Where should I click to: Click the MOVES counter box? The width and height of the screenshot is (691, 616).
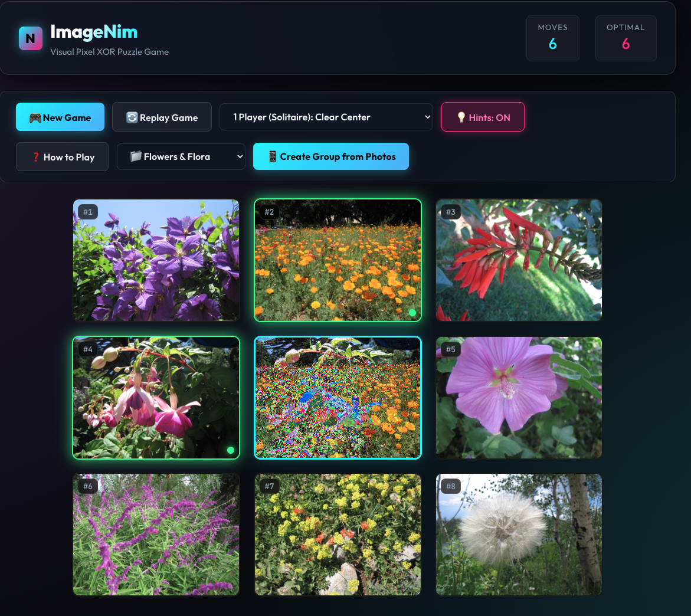point(553,38)
